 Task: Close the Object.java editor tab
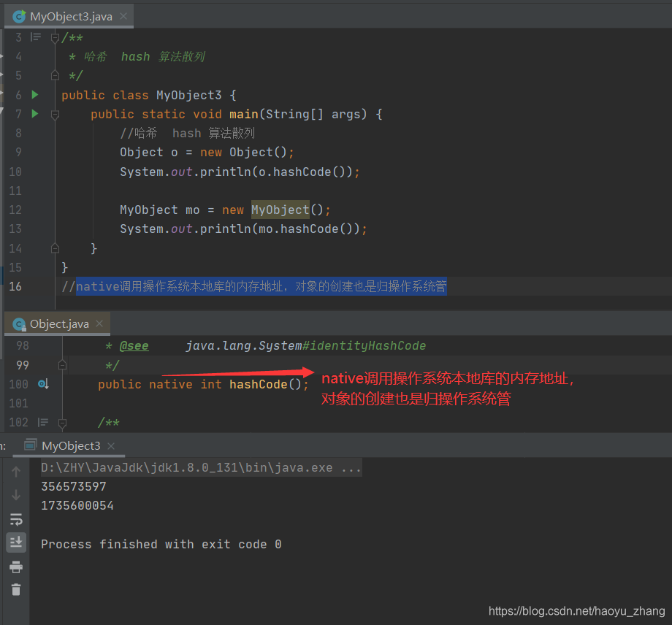[x=99, y=323]
